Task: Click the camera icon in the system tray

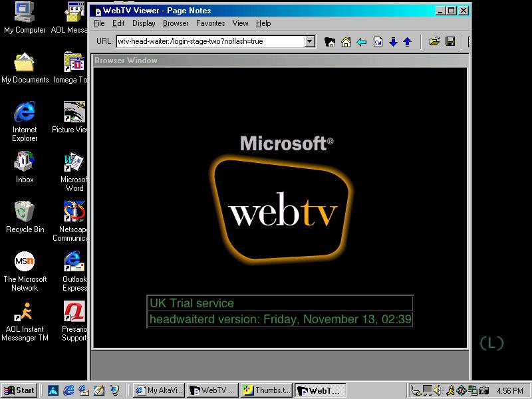Action: 485,390
